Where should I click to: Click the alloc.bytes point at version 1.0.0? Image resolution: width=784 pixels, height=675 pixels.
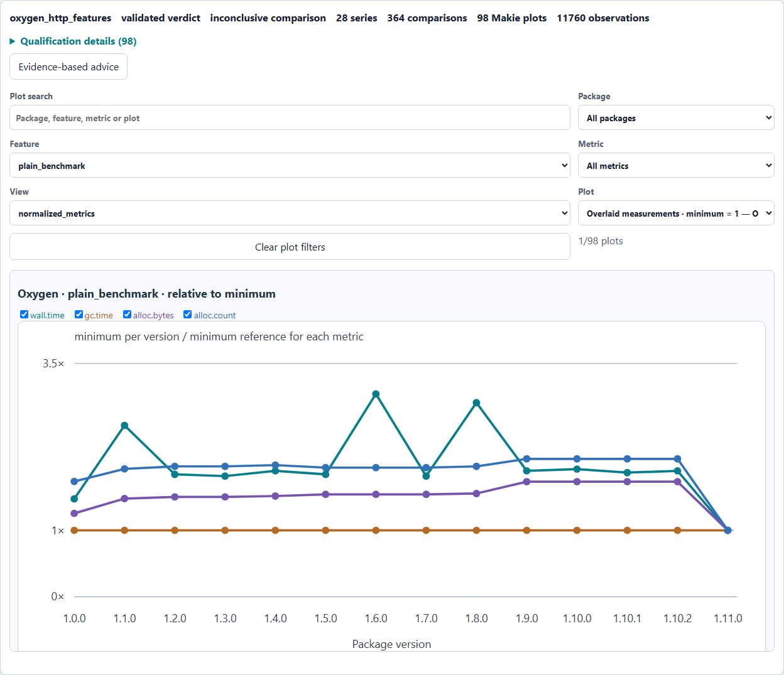[x=74, y=514]
